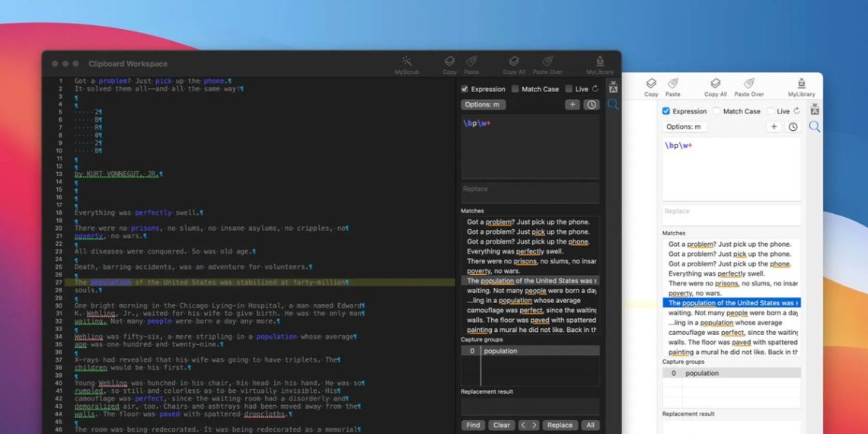The image size is (868, 434).
Task: Click Copy All in the dark window toolbar
Action: tap(514, 64)
